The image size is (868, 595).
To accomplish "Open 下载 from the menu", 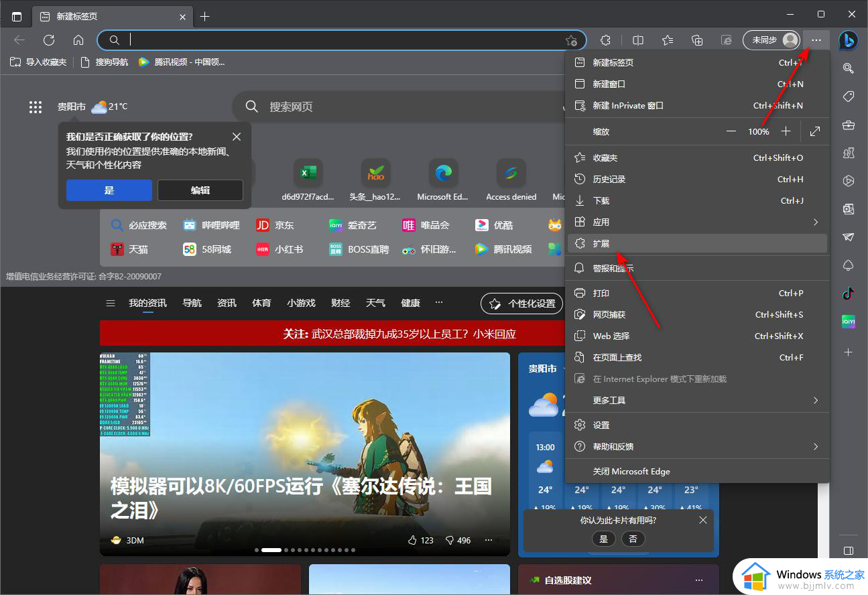I will click(x=697, y=200).
